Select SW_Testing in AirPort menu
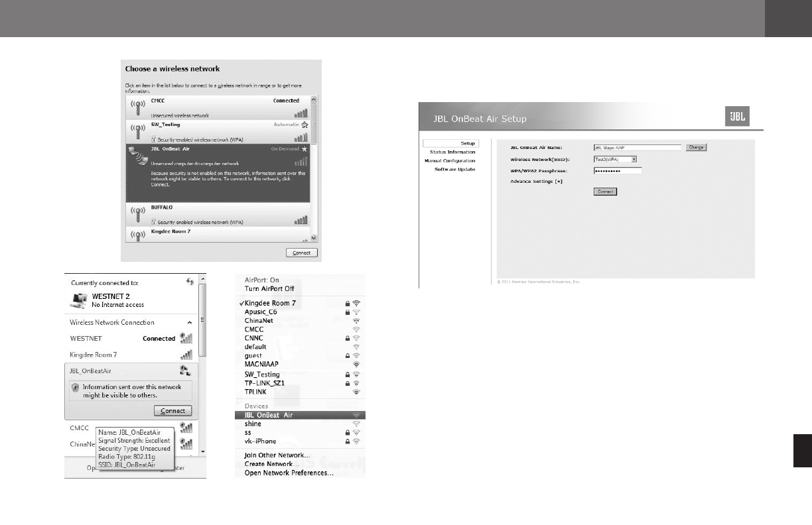 [301, 375]
